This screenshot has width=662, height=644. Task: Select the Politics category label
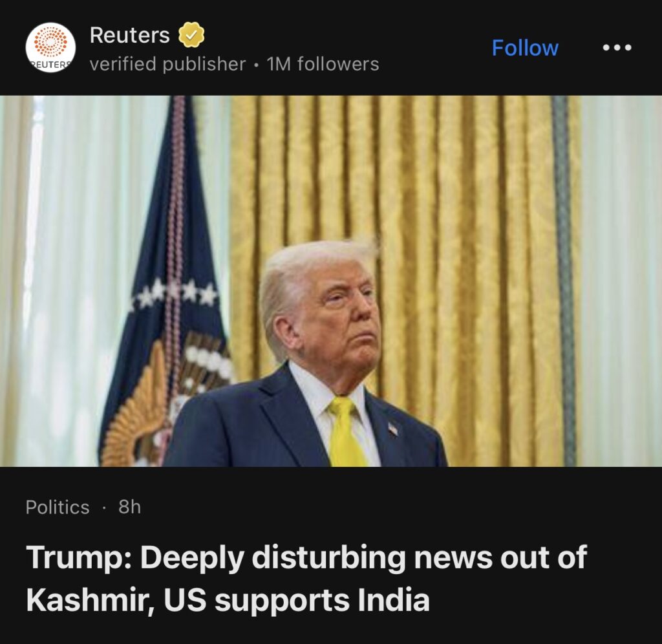pyautogui.click(x=58, y=507)
